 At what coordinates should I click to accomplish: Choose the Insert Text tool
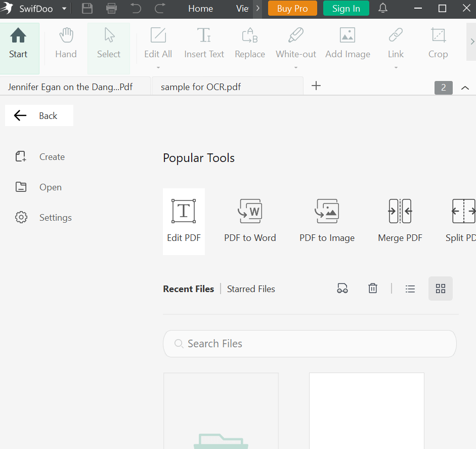coord(204,43)
